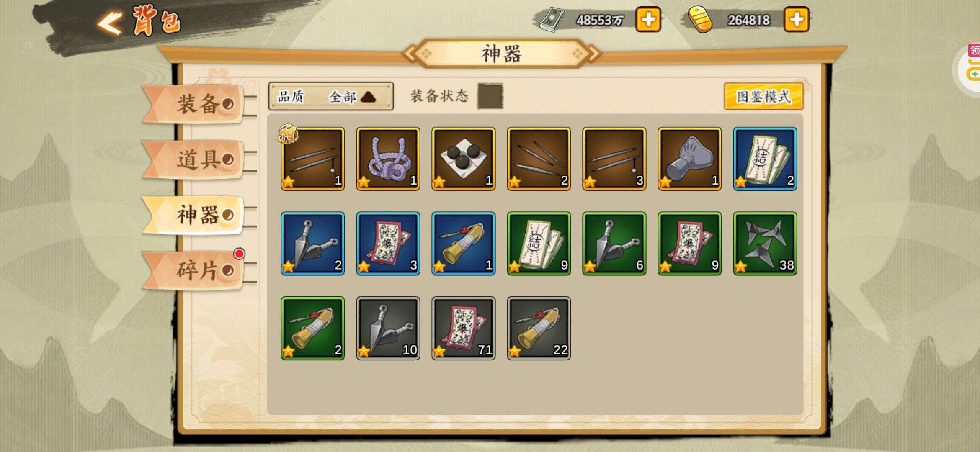
Task: Pick the blue scroll item with count 1
Action: tap(464, 244)
